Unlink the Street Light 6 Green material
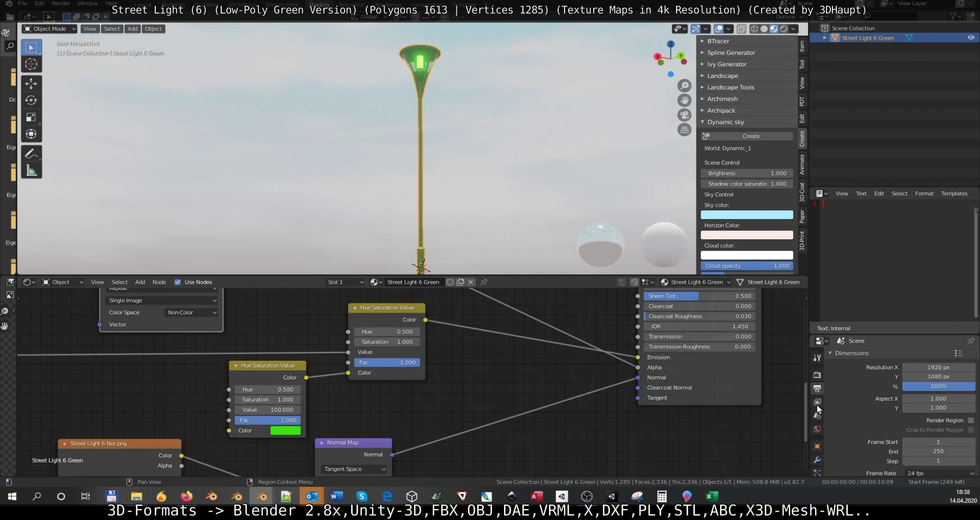Viewport: 980px width, 520px height. click(471, 282)
